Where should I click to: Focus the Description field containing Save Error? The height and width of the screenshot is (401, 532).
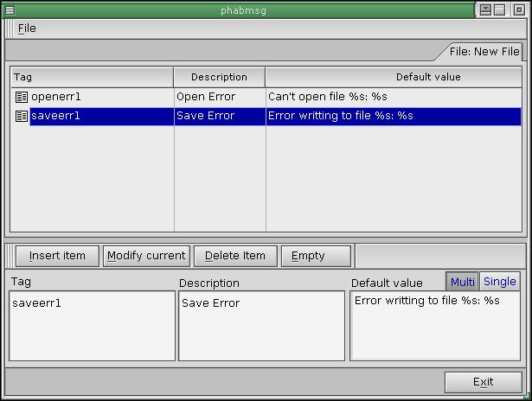tap(261, 326)
